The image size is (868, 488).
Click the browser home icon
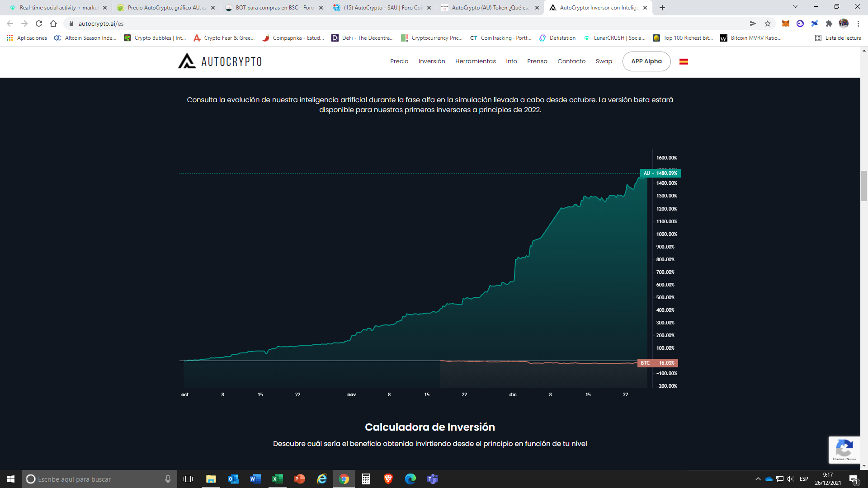tap(53, 23)
